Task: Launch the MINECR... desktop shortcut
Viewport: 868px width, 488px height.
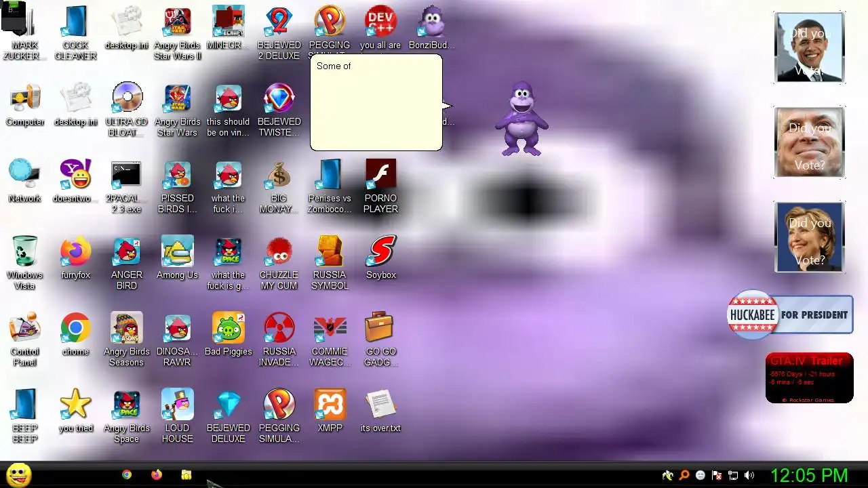Action: 228,27
